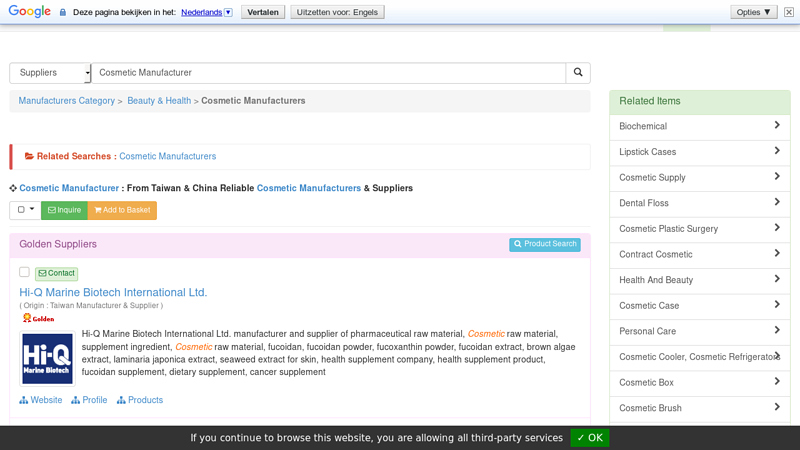Click the Vertalen button
This screenshot has height=450, width=800.
click(x=263, y=12)
